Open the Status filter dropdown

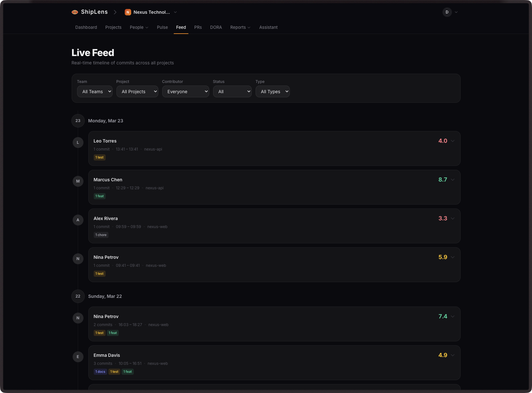232,91
